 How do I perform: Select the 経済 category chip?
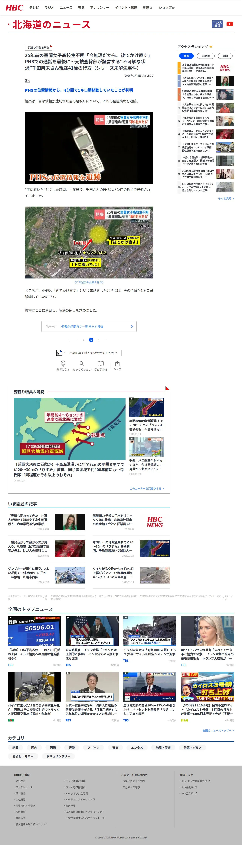click(x=72, y=747)
